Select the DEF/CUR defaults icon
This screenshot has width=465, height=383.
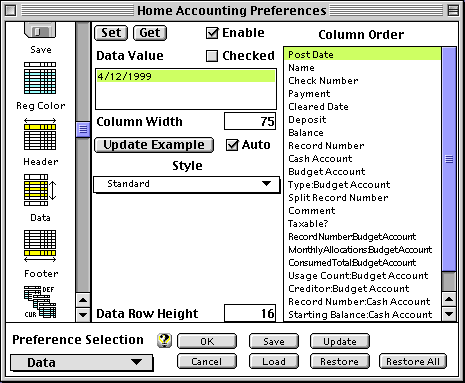pyautogui.click(x=40, y=302)
